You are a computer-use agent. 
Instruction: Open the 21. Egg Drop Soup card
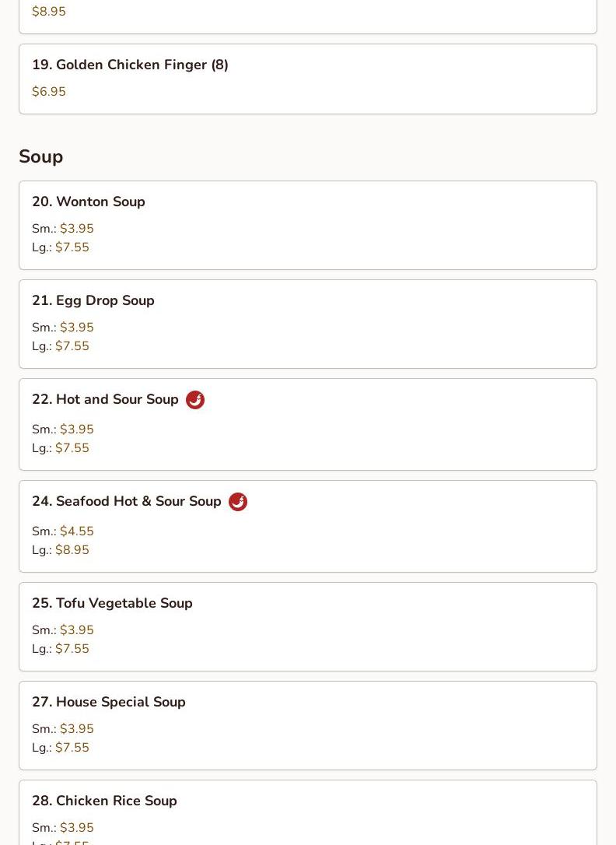[308, 324]
